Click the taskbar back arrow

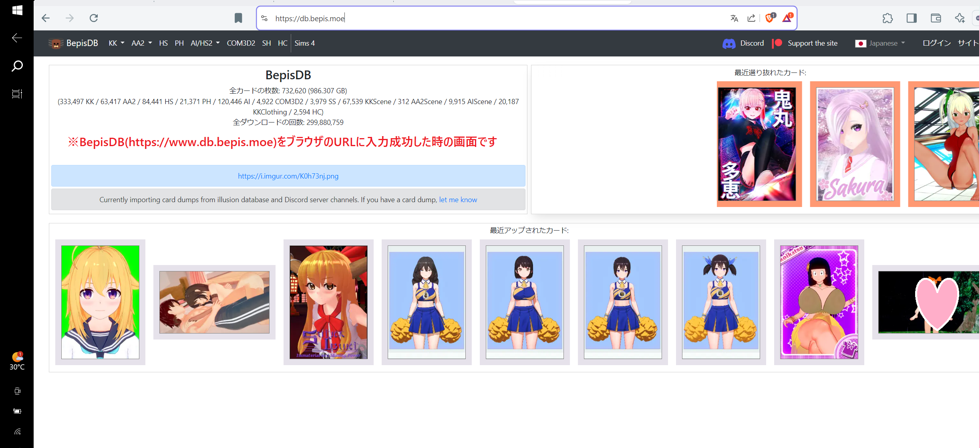click(17, 38)
